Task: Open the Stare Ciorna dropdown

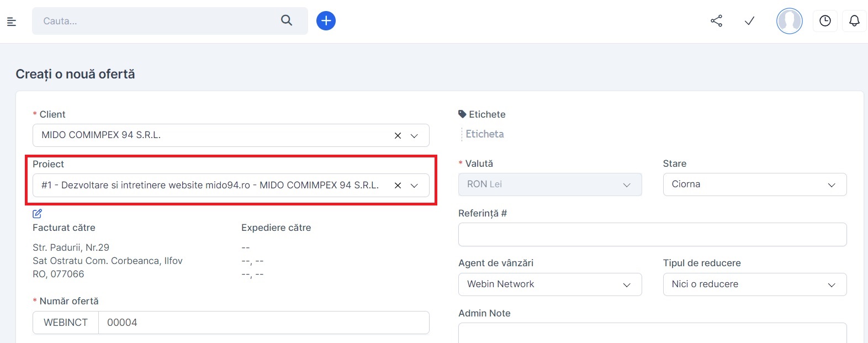Action: click(x=755, y=184)
